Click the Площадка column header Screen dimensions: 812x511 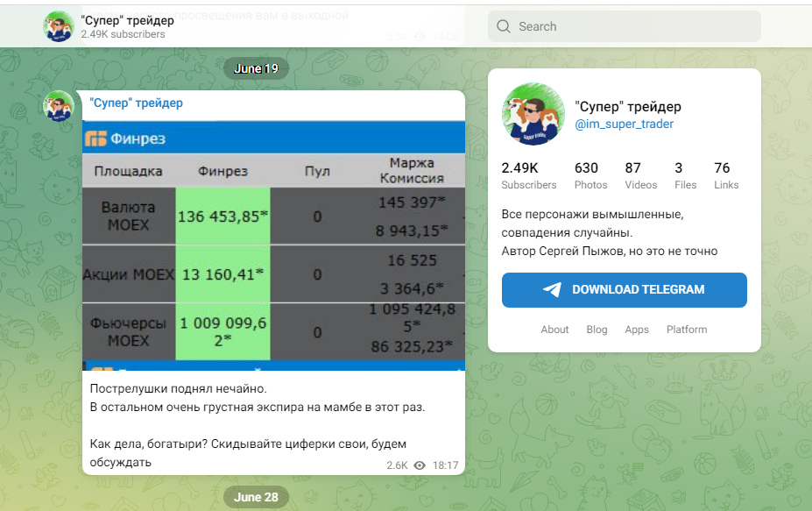click(129, 171)
